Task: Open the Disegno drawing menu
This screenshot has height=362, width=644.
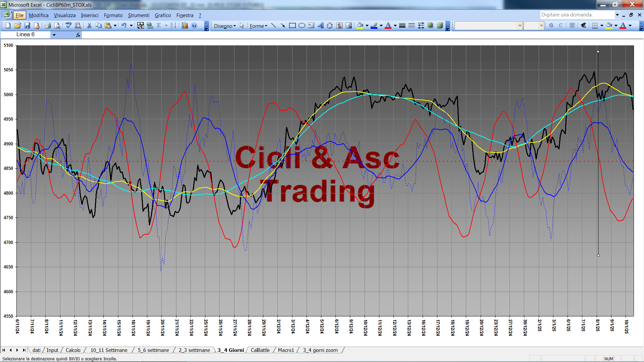Action: pyautogui.click(x=225, y=26)
